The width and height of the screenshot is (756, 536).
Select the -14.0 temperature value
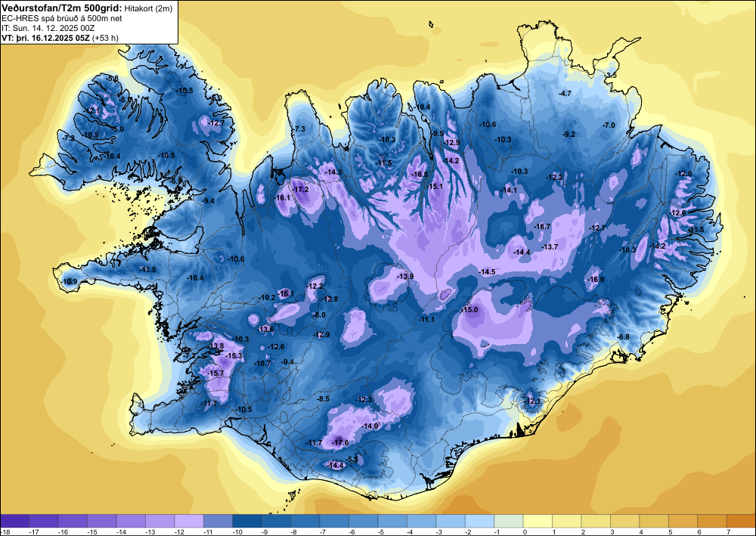pyautogui.click(x=370, y=426)
